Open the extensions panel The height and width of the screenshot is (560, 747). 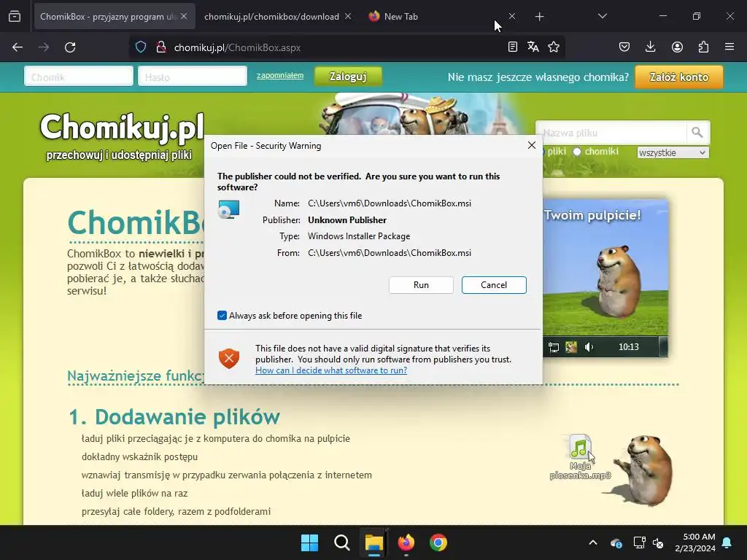click(703, 47)
